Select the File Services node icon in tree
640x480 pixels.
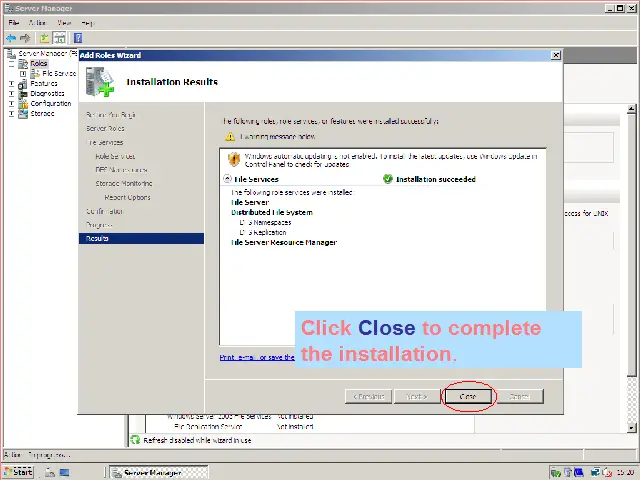(36, 73)
